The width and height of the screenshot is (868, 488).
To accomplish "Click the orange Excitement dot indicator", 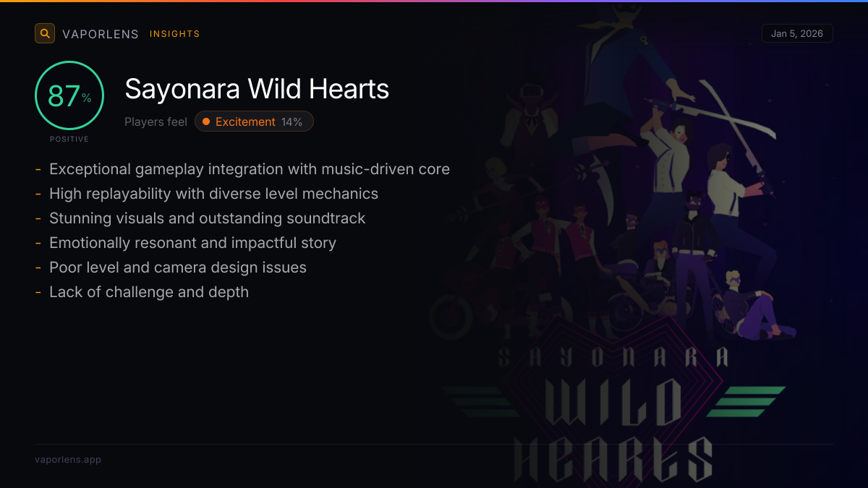I will pyautogui.click(x=206, y=121).
